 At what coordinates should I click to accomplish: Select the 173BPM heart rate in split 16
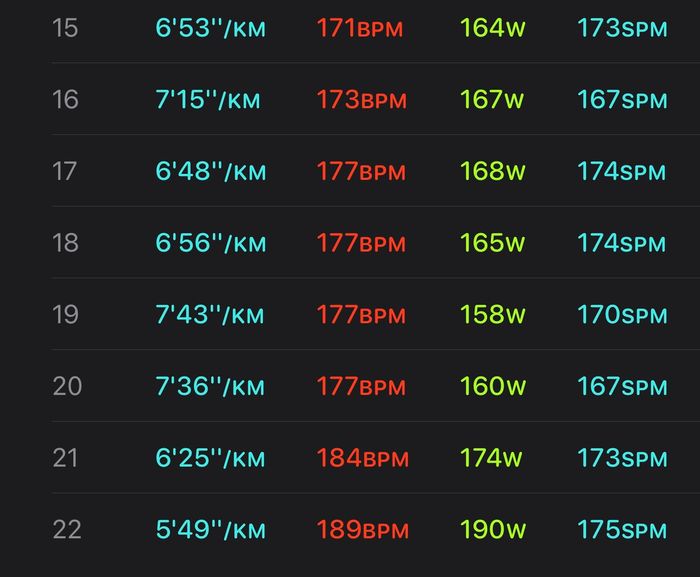coord(362,99)
